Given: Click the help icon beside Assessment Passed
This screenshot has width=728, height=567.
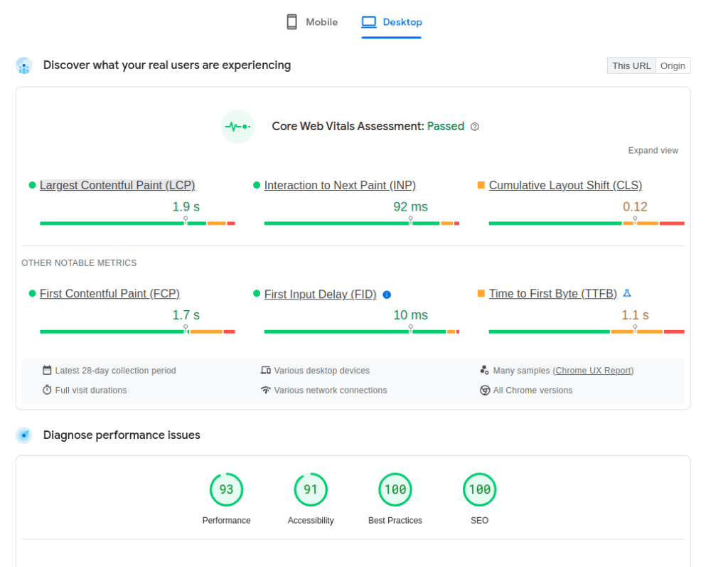Looking at the screenshot, I should pos(475,127).
